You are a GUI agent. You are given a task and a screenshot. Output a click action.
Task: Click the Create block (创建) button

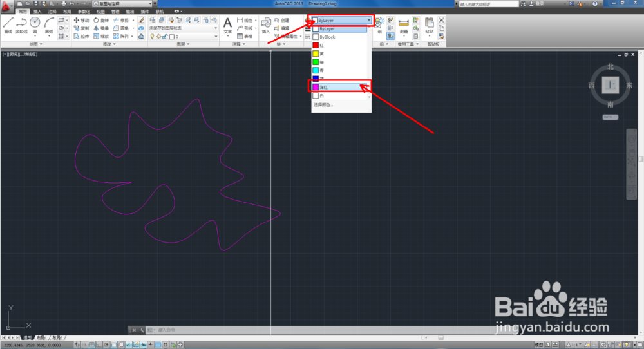[282, 20]
